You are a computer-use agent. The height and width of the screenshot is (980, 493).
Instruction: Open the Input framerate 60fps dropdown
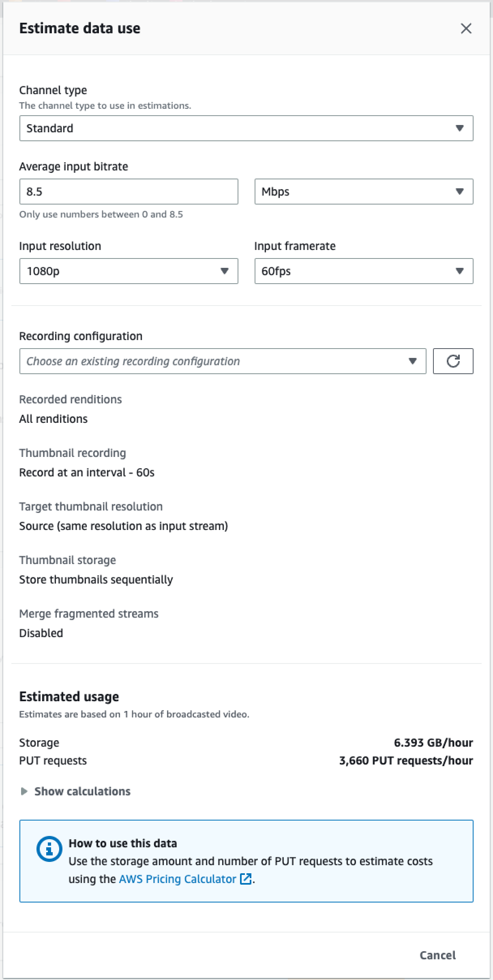point(363,271)
